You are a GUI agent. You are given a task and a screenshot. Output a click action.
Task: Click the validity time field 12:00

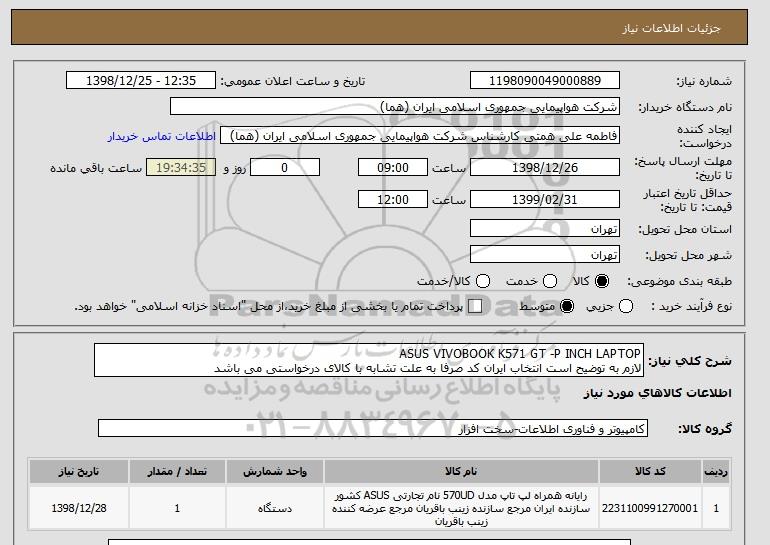tap(393, 199)
